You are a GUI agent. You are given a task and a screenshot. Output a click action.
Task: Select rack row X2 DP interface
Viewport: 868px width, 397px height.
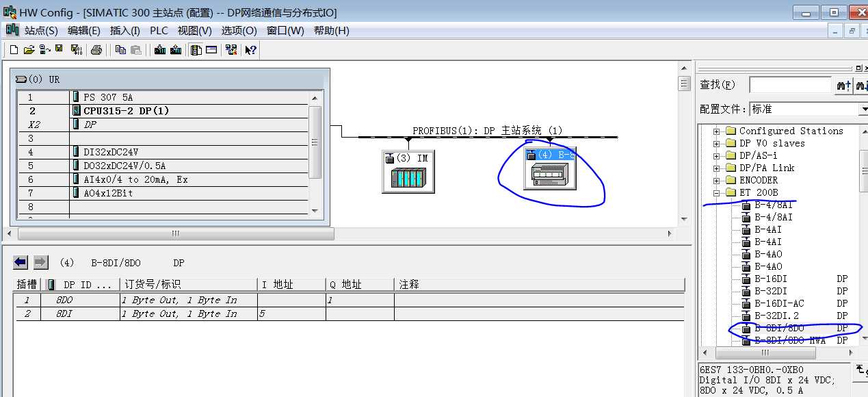pyautogui.click(x=163, y=125)
